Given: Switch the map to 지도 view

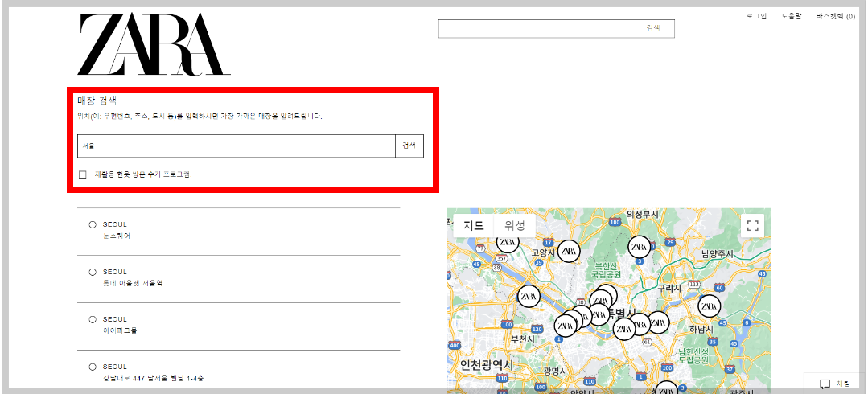Looking at the screenshot, I should click(x=474, y=226).
